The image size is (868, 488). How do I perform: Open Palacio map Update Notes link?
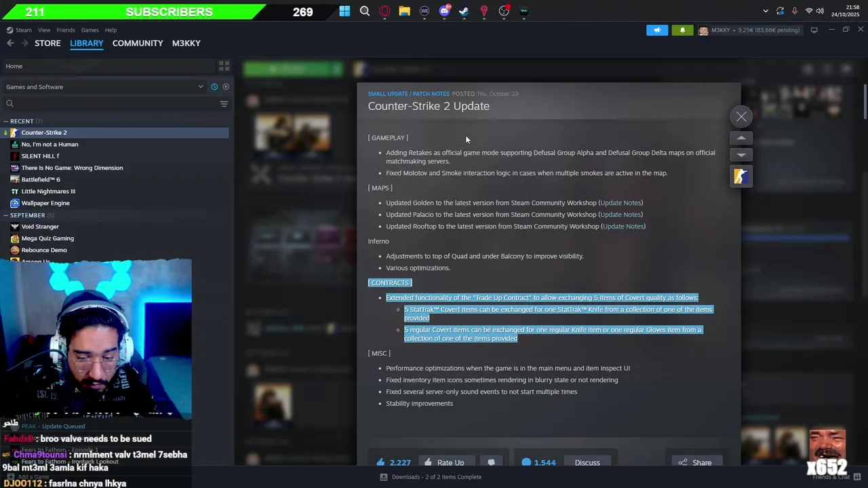point(620,214)
